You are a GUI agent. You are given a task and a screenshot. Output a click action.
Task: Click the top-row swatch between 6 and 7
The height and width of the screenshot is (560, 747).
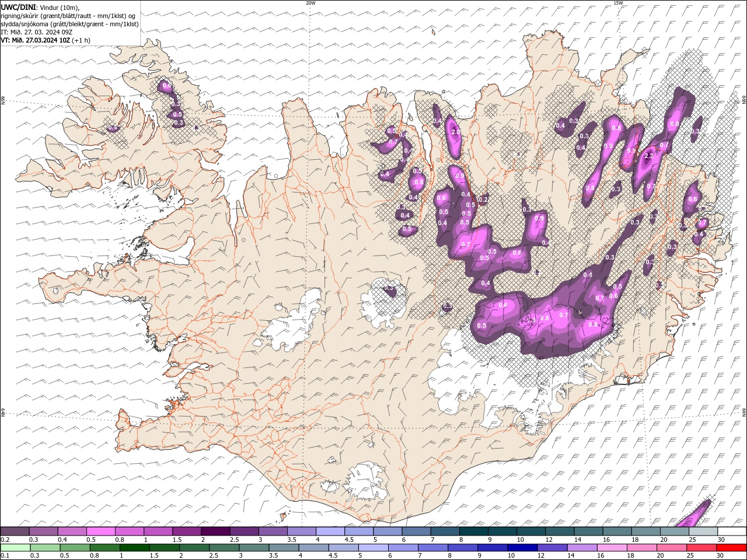tap(416, 531)
